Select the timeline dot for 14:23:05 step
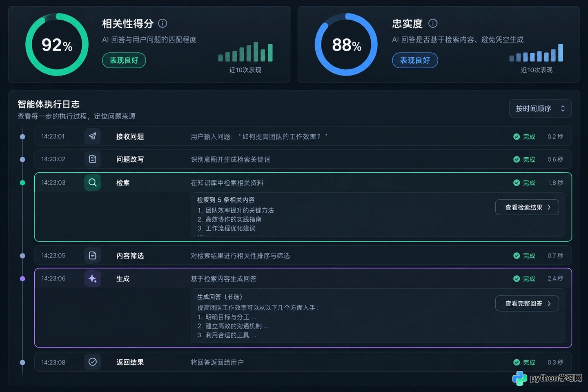Viewport: 588px width, 392px height. (22, 256)
